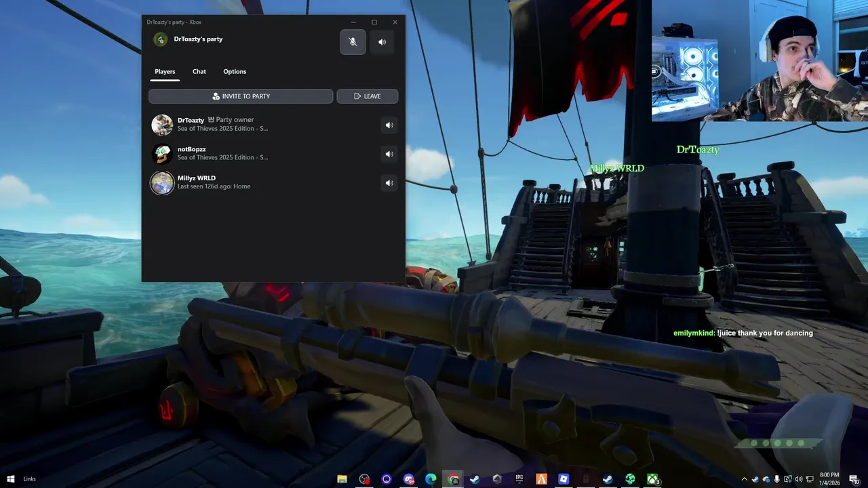868x488 pixels.
Task: Click the INVITE TO PARTY button
Action: coord(241,96)
